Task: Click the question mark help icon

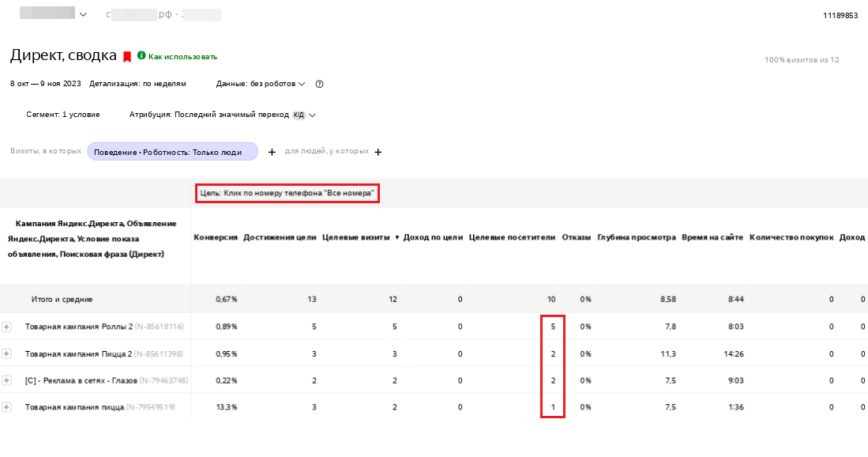Action: tap(319, 84)
